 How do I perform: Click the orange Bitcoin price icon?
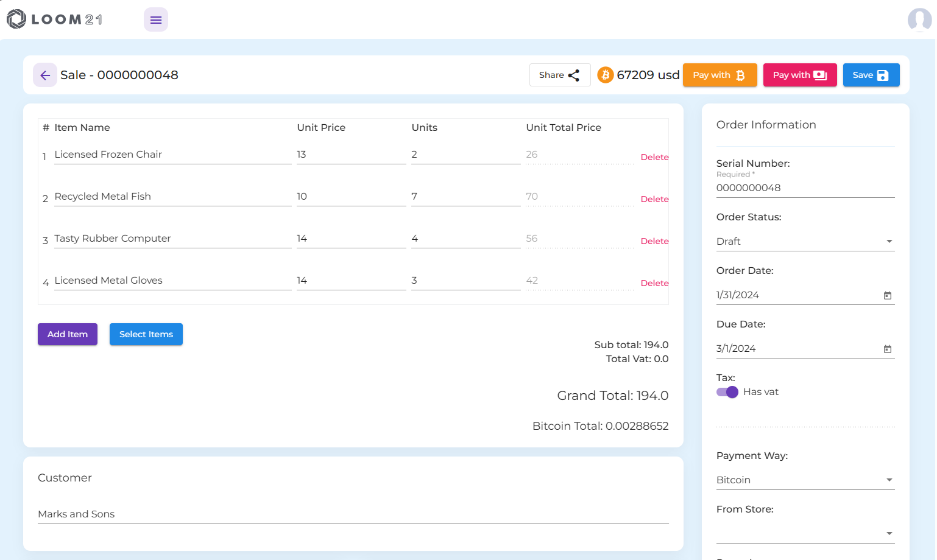coord(605,75)
